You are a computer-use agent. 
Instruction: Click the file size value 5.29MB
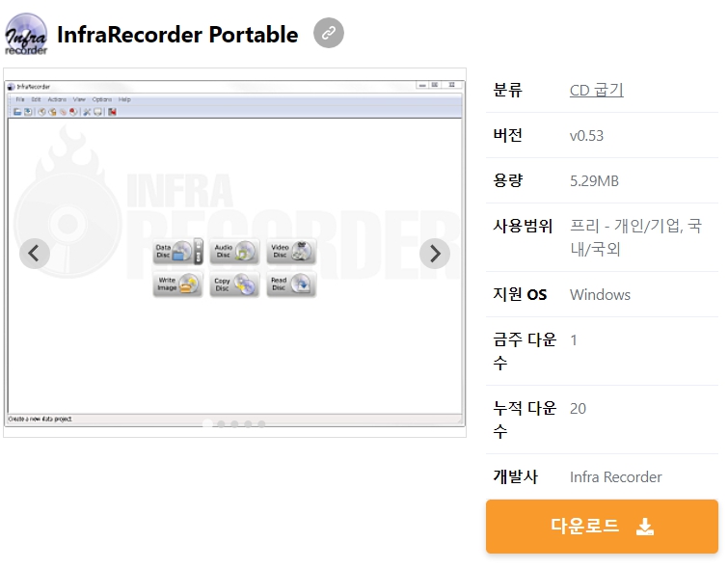[594, 180]
